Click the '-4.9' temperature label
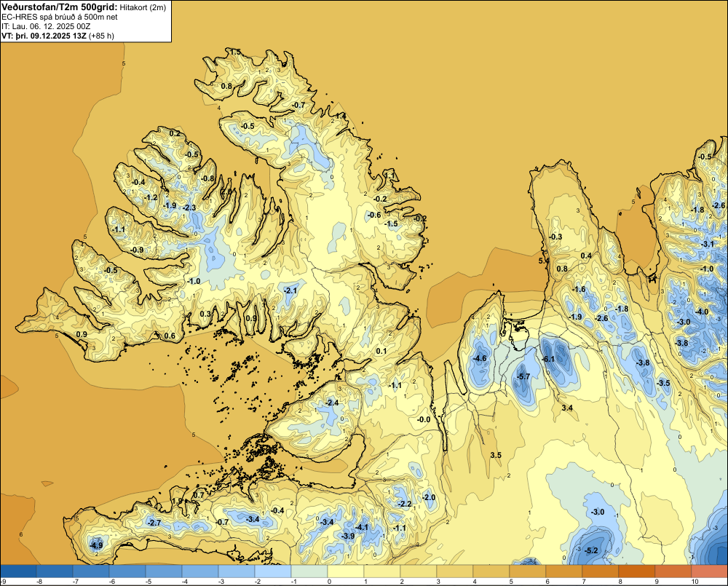The width and height of the screenshot is (728, 586). 96,545
